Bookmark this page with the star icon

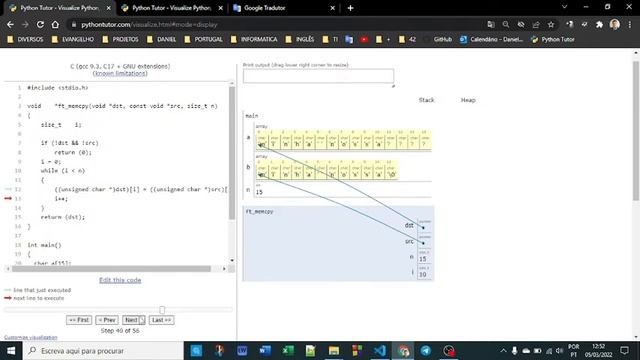(551, 24)
